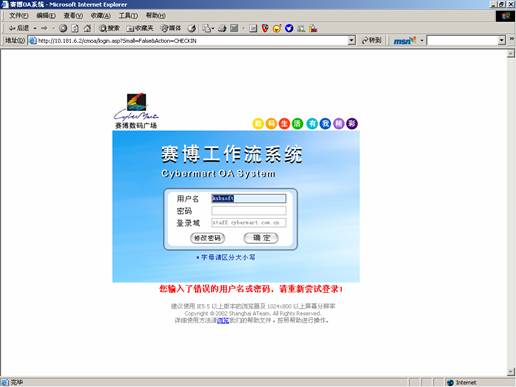Image resolution: width=516 pixels, height=387 pixels.
Task: Open the 查看 (View) menu
Action: [x=73, y=16]
